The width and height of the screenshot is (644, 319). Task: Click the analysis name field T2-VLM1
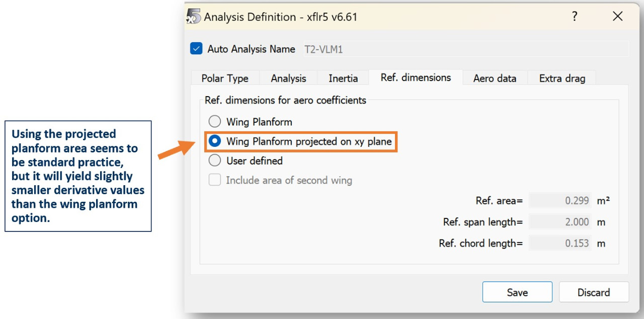(x=465, y=49)
